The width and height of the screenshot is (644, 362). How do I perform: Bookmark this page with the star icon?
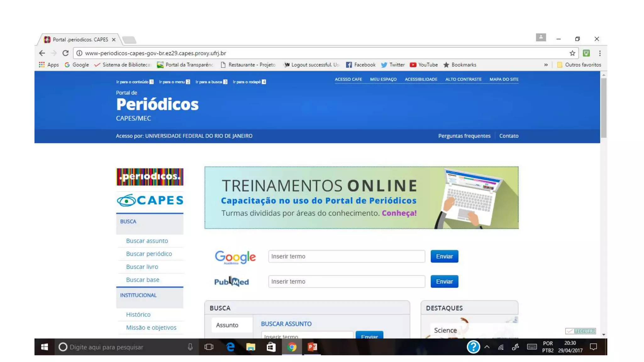[572, 53]
